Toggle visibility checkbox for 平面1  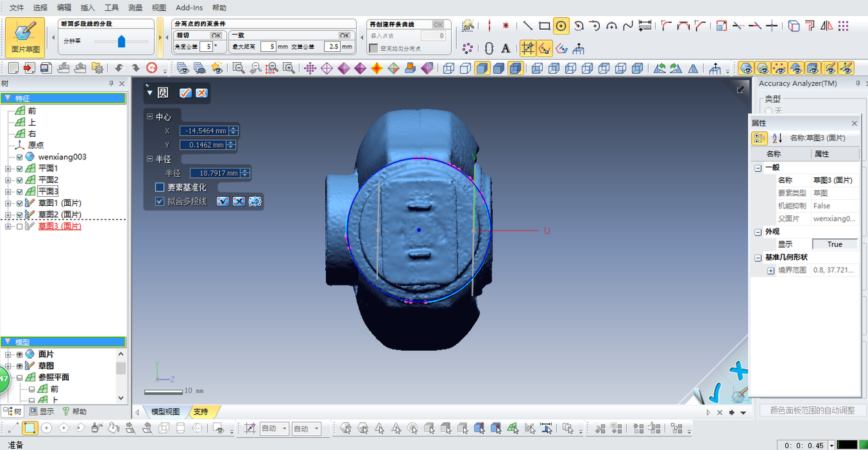19,169
